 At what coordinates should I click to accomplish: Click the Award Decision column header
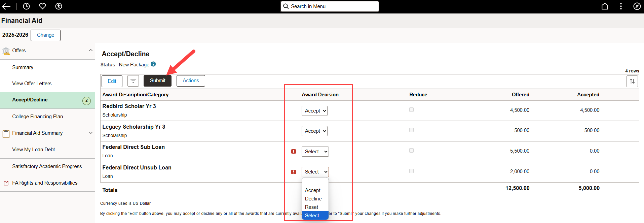tap(320, 95)
